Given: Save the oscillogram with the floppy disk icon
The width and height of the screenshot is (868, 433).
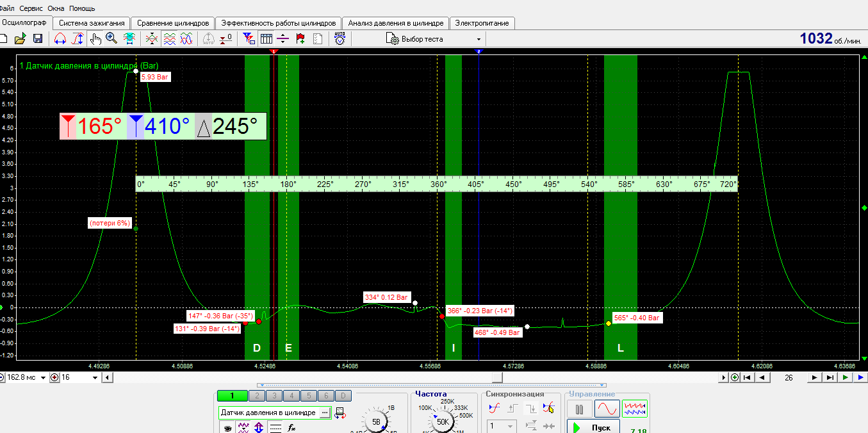Looking at the screenshot, I should point(37,38).
